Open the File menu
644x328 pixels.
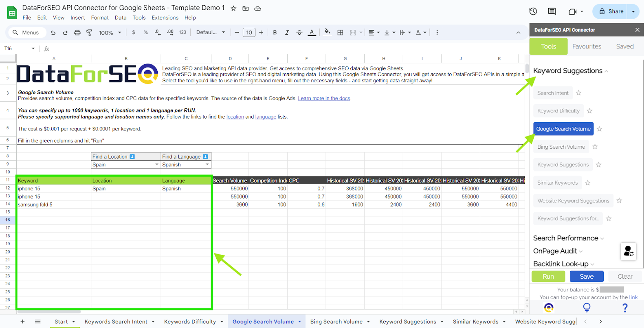(x=27, y=18)
